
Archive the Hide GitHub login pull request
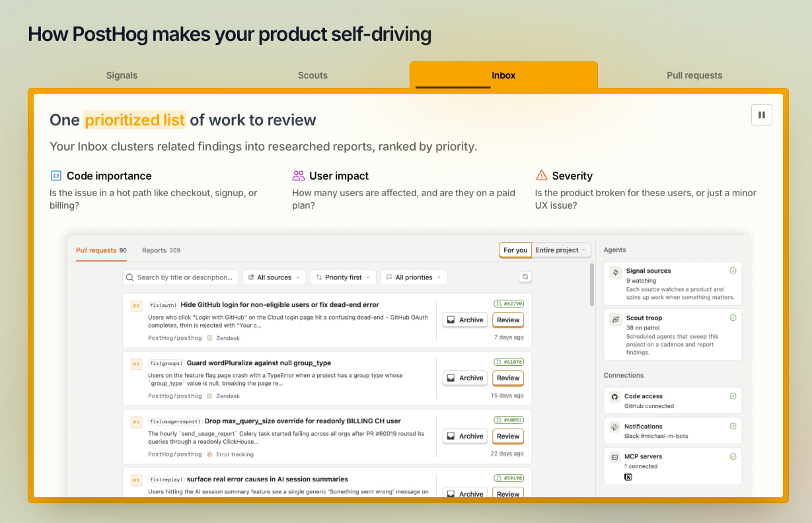tap(465, 320)
